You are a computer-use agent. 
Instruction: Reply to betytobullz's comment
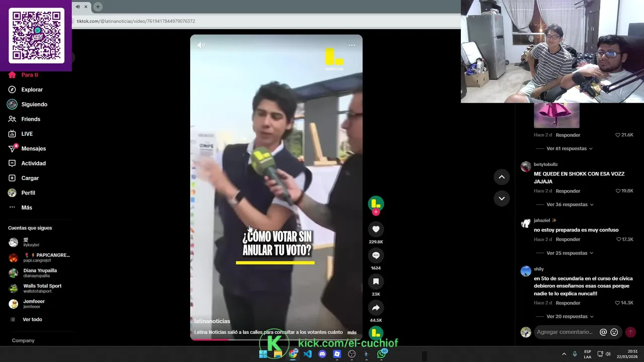click(x=568, y=191)
